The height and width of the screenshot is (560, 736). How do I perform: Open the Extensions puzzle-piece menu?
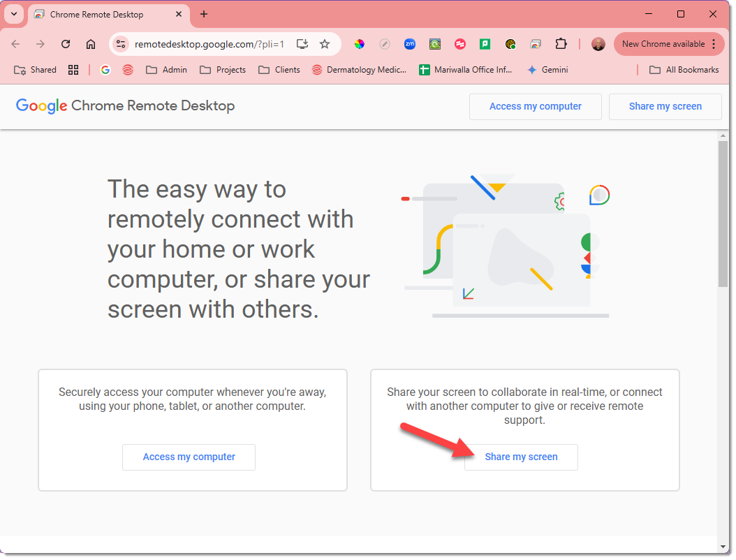coord(561,44)
